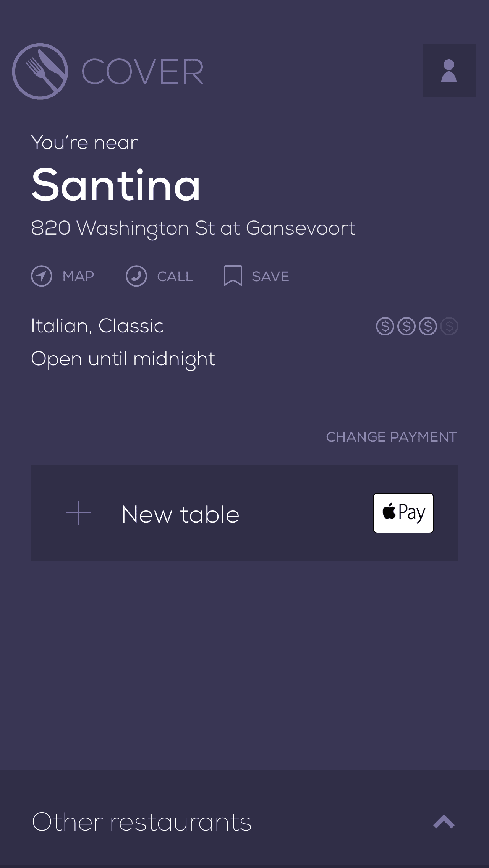Click the dimmed fourth dollar icon

449,326
